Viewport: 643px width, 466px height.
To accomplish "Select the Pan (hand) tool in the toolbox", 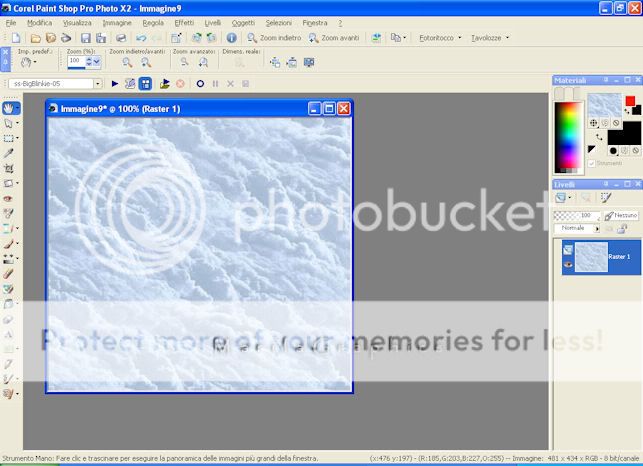I will point(8,108).
